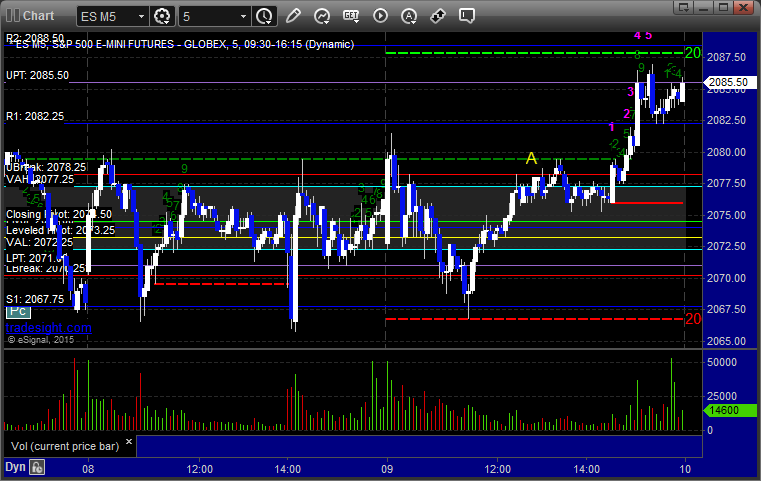Open the alerts A icon menu
Screen dimensions: 761x481
(x=409, y=16)
